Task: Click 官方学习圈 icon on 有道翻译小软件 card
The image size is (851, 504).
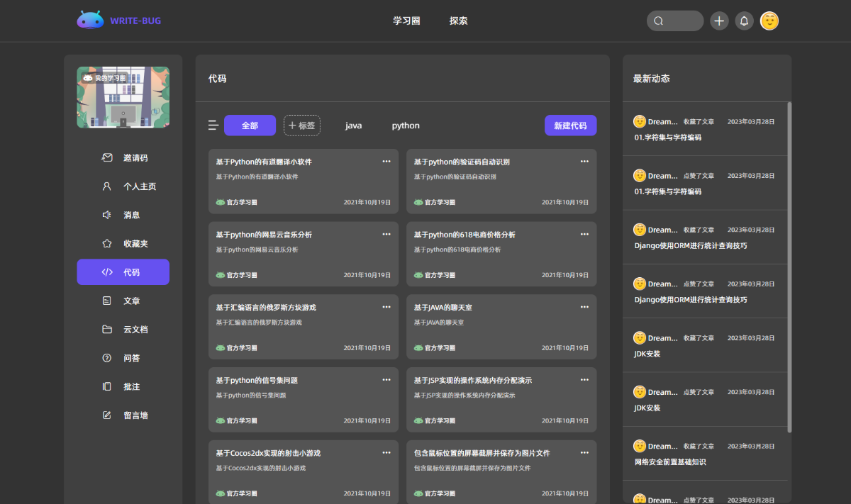Action: pyautogui.click(x=220, y=202)
